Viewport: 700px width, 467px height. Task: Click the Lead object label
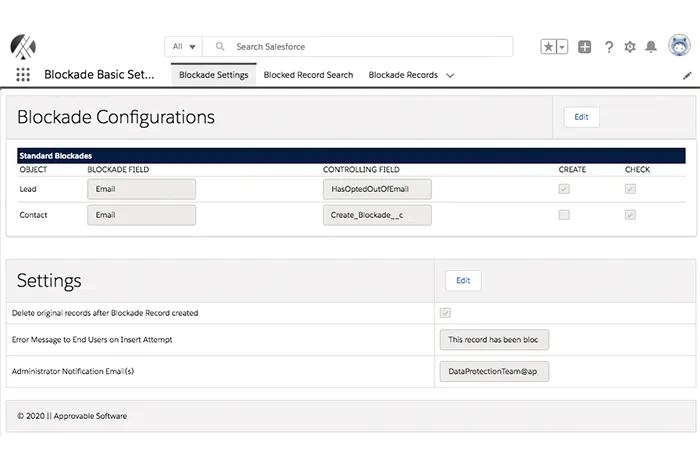[x=28, y=189]
